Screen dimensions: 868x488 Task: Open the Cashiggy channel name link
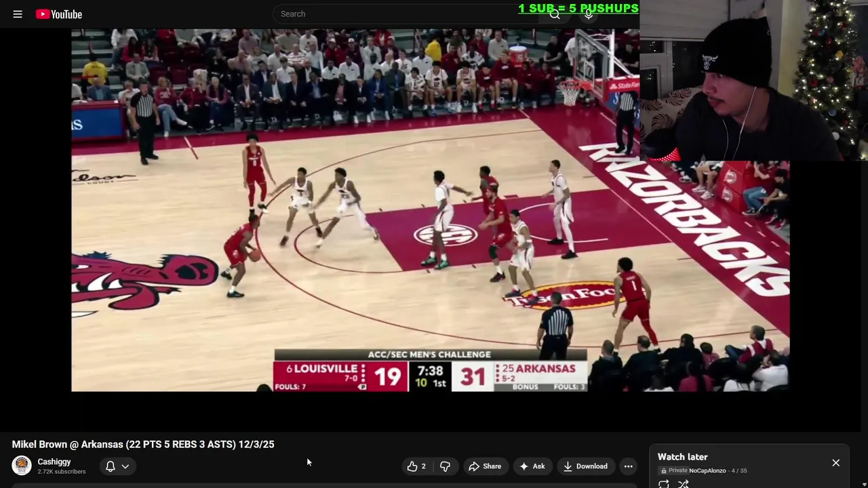(x=54, y=462)
